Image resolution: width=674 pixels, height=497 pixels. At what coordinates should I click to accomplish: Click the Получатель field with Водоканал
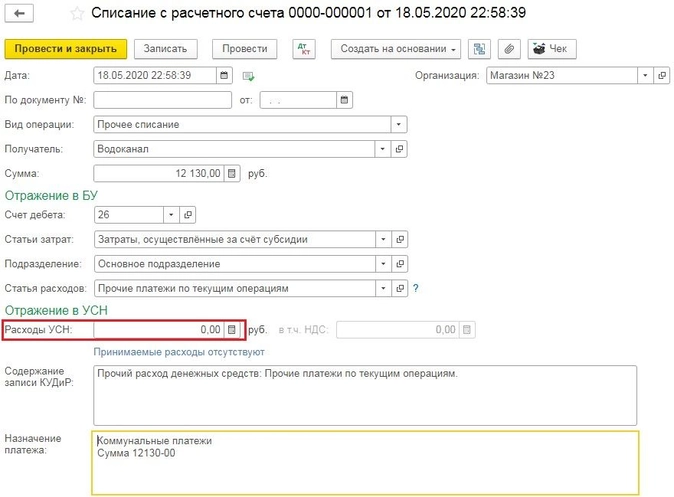point(234,149)
